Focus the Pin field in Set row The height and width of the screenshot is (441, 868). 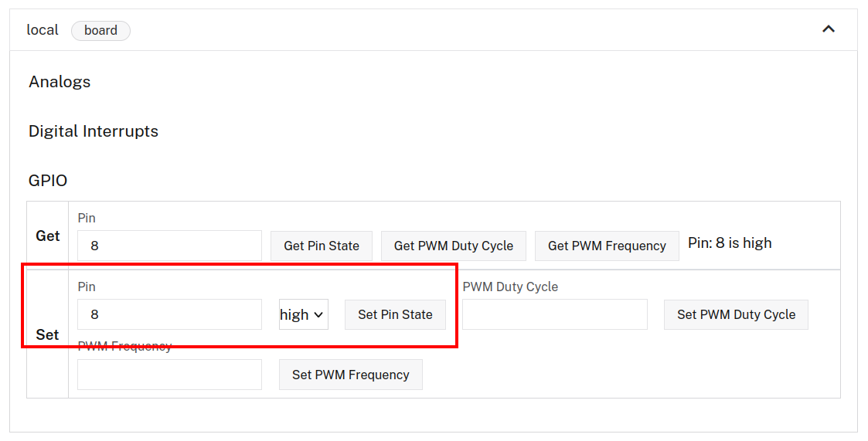169,314
